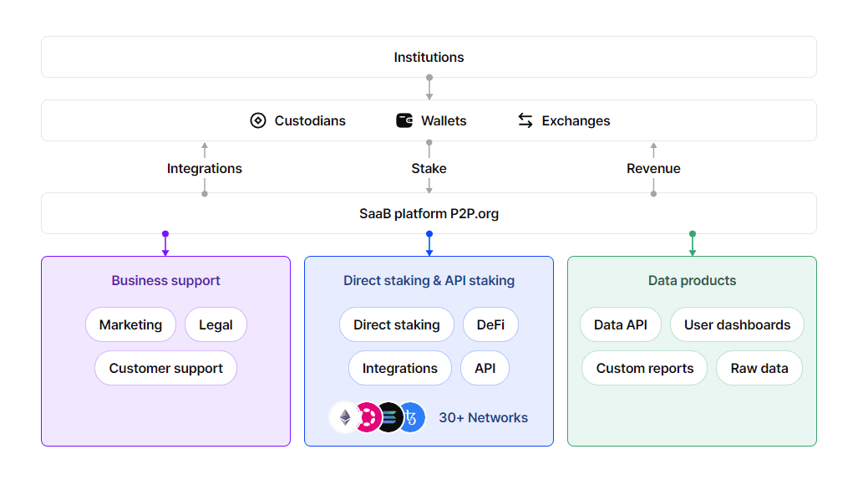This screenshot has width=868, height=485.
Task: Click the black Wallets icon
Action: [x=404, y=120]
